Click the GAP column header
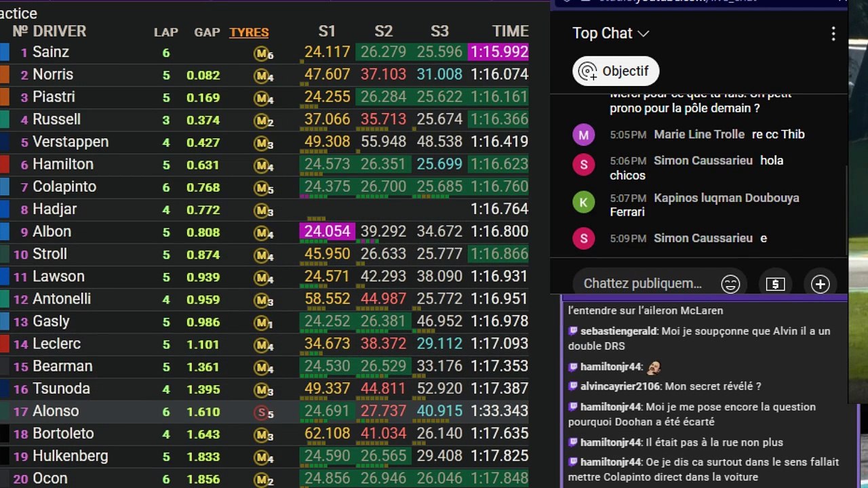The height and width of the screenshot is (488, 868). (x=207, y=32)
